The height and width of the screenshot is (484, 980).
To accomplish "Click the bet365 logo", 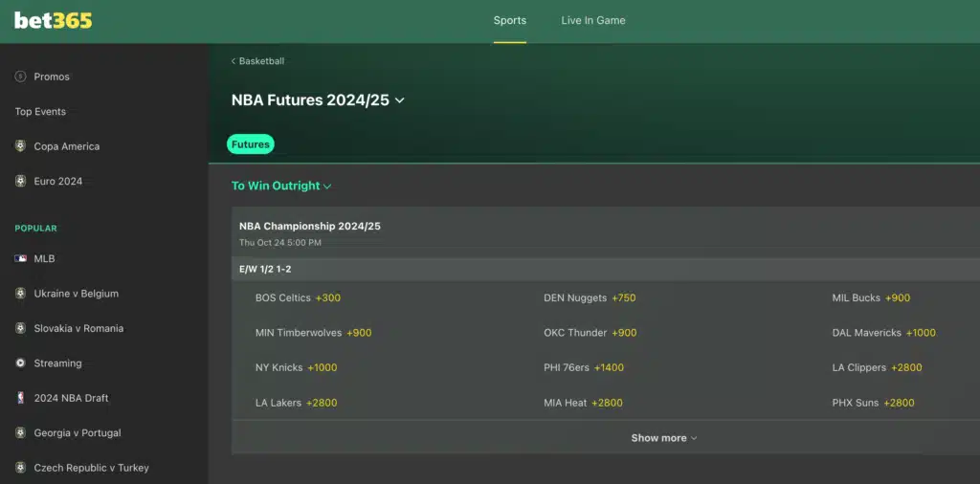I will point(54,21).
